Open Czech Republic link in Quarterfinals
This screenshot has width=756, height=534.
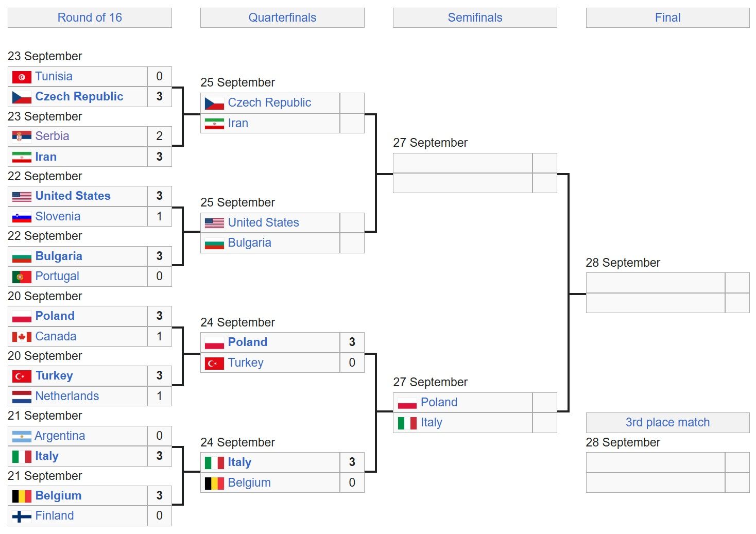[x=269, y=103]
